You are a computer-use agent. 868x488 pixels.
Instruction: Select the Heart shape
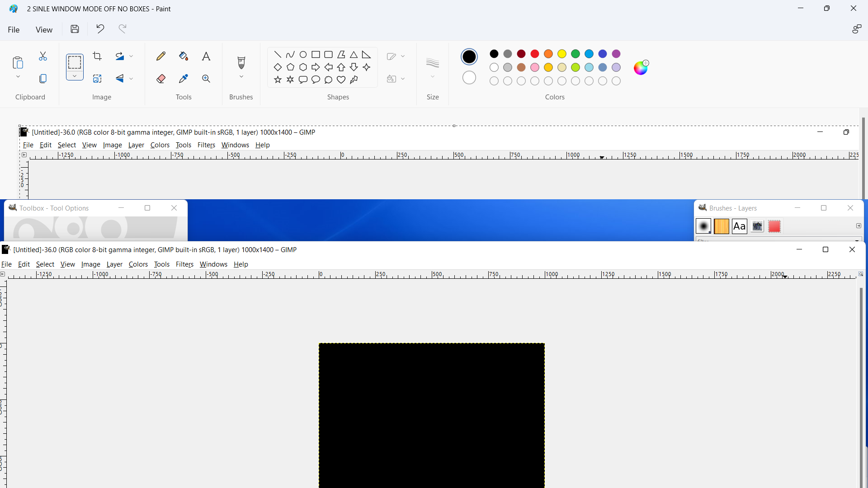341,80
